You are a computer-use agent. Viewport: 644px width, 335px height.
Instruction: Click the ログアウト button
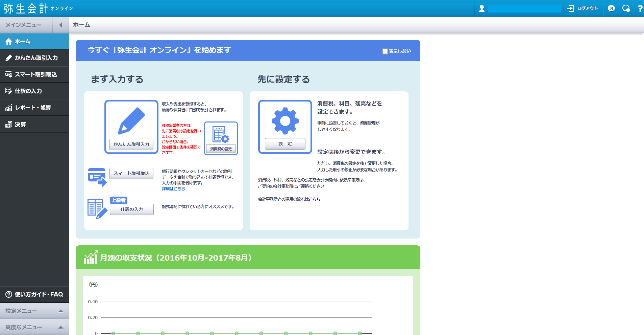(x=583, y=8)
